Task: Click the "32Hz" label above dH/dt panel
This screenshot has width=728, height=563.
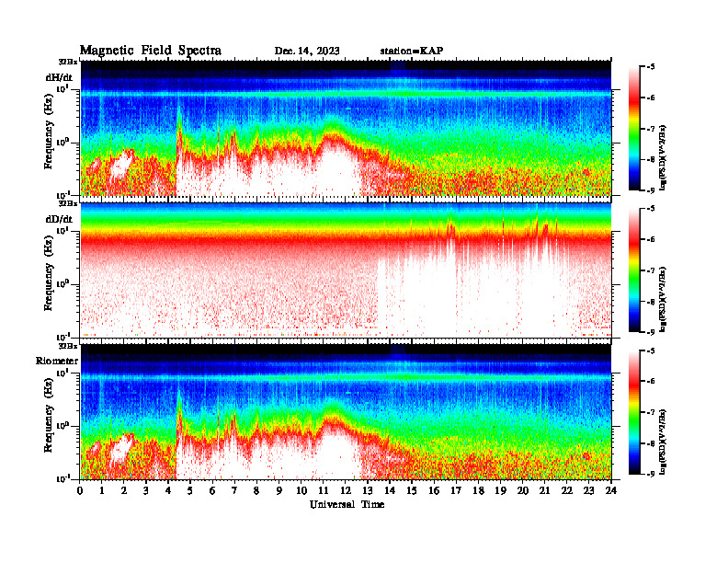Action: (x=68, y=62)
